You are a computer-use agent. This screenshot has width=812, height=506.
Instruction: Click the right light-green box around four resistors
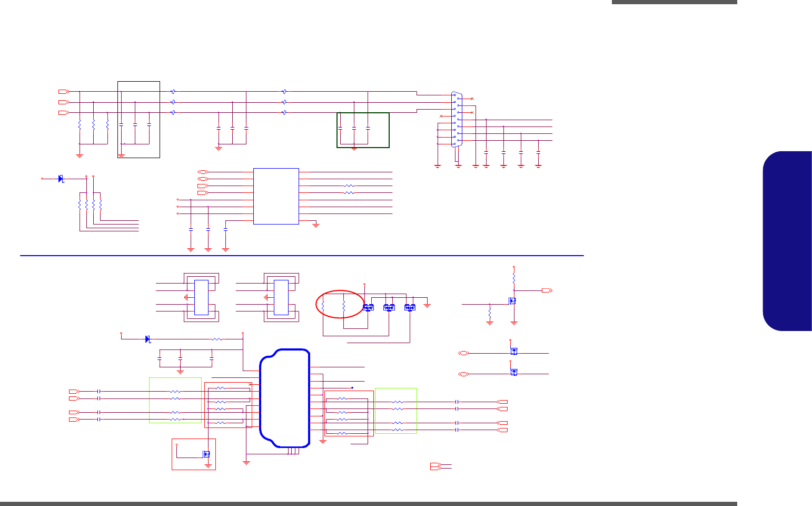(x=396, y=411)
